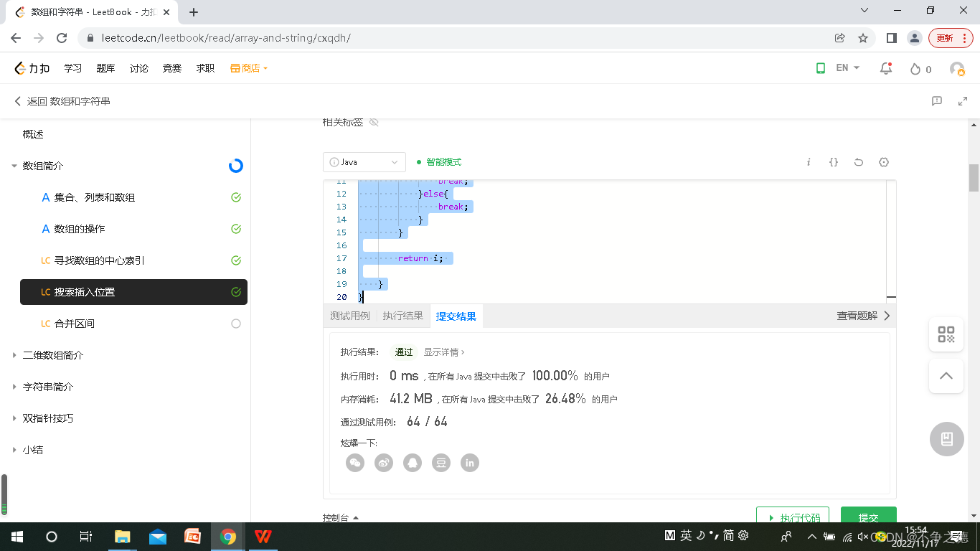This screenshot has height=551, width=980.
Task: Share result to WeChat
Action: pos(355,463)
